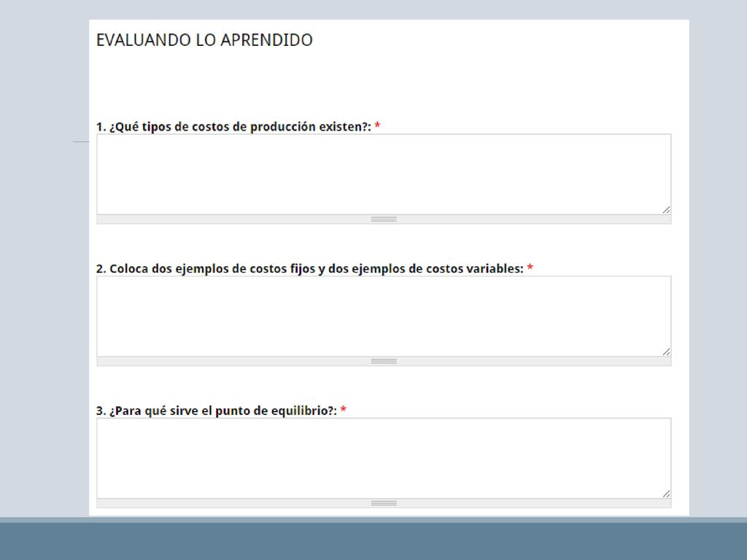Click the answer box for question 2 about costos fijos
The width and height of the screenshot is (747, 560).
(x=384, y=316)
